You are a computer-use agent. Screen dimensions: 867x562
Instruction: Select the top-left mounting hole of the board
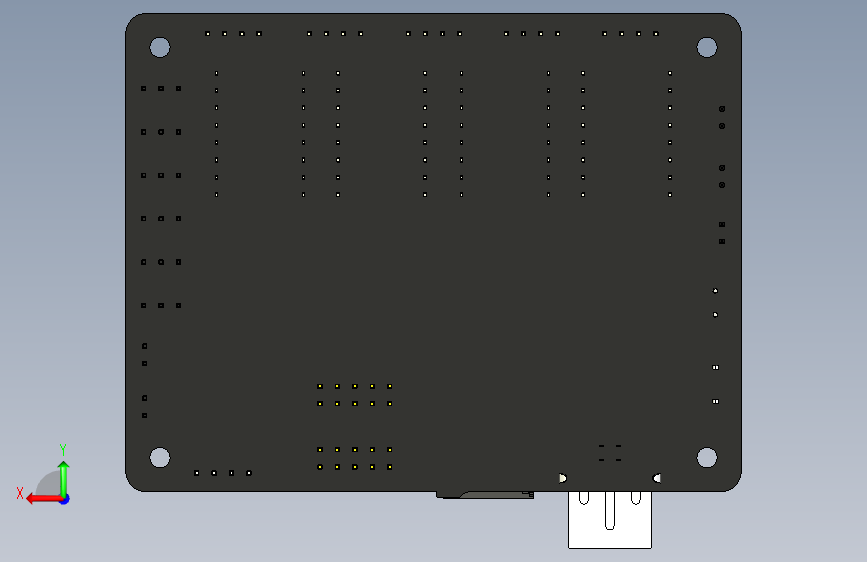(160, 48)
